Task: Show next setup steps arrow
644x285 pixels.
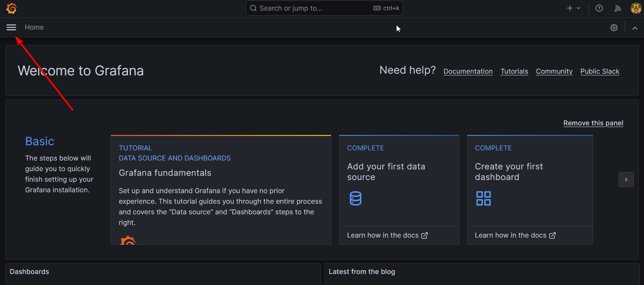Action: click(x=626, y=180)
